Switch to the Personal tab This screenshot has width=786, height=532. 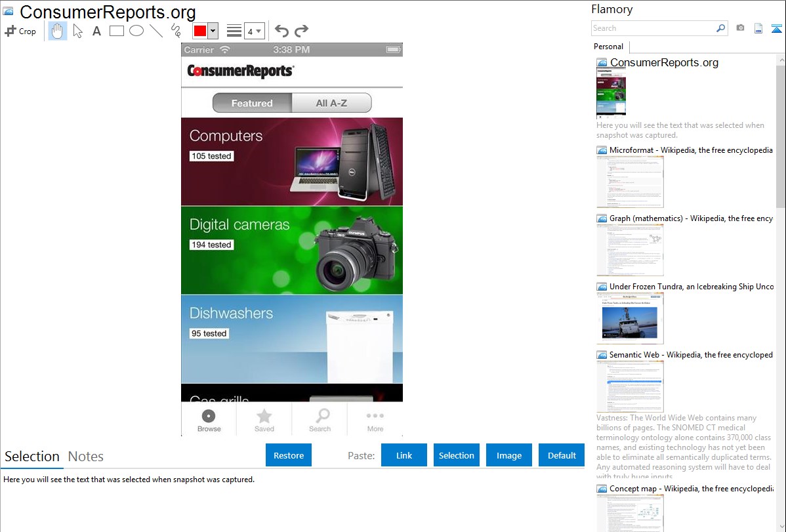tap(609, 47)
